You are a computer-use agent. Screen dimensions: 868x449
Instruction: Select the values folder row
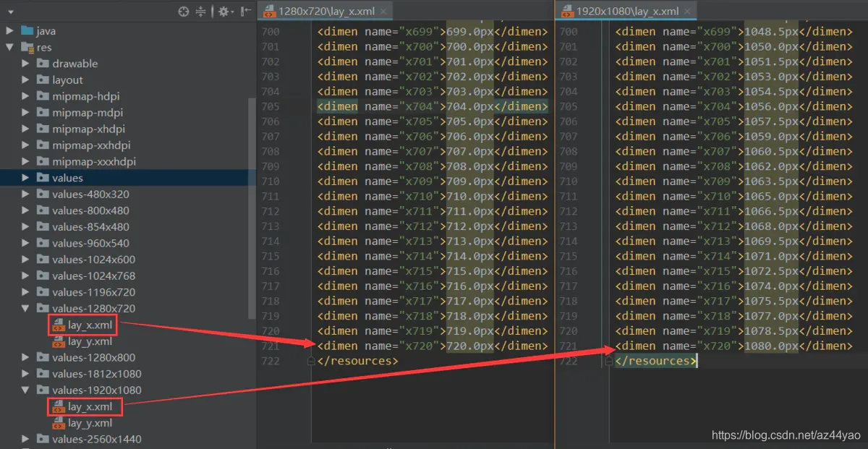pos(128,178)
